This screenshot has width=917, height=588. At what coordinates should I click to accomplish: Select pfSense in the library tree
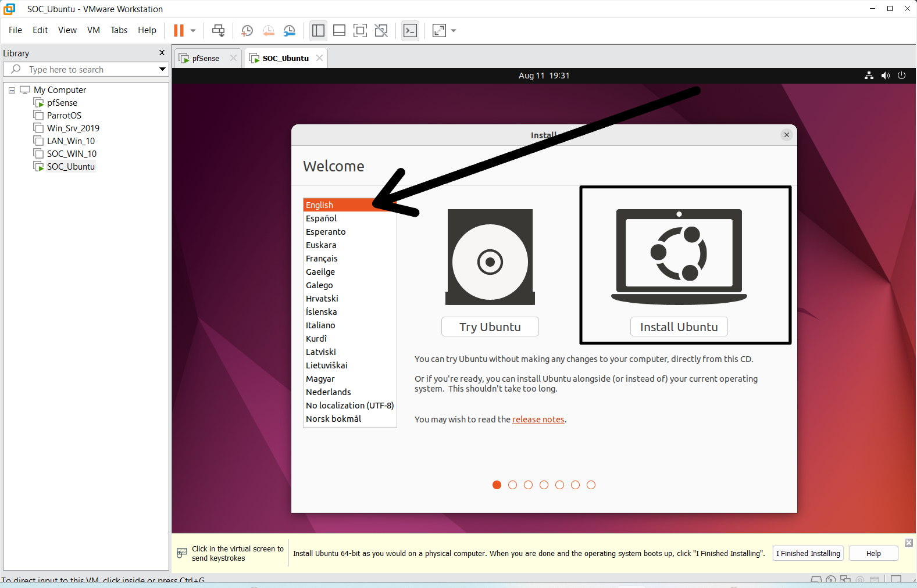62,103
